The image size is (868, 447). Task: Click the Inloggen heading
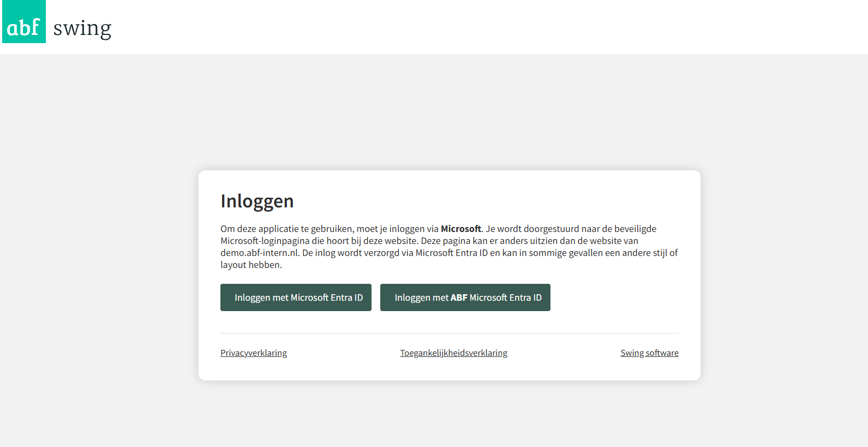[x=257, y=201]
